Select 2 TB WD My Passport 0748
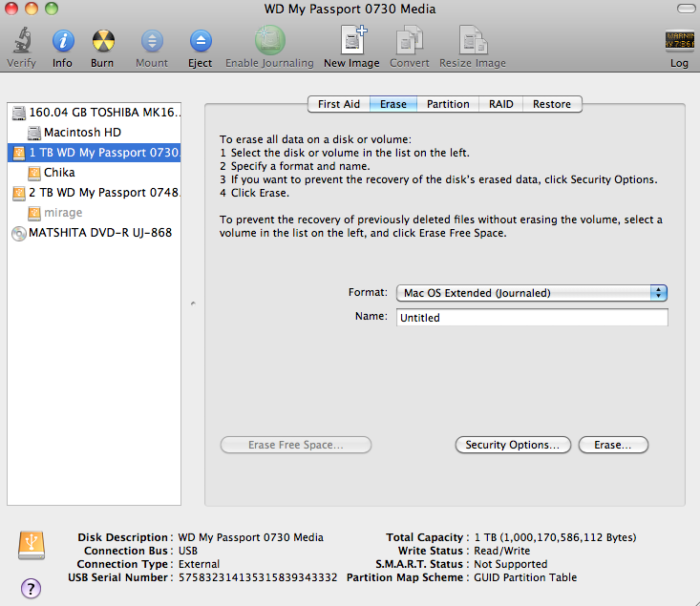700x606 pixels. coord(95,193)
